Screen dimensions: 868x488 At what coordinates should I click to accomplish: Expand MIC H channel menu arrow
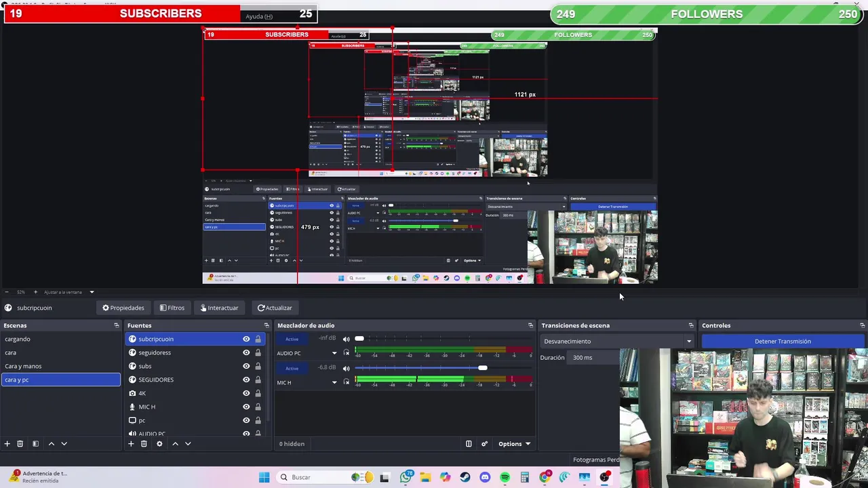334,382
